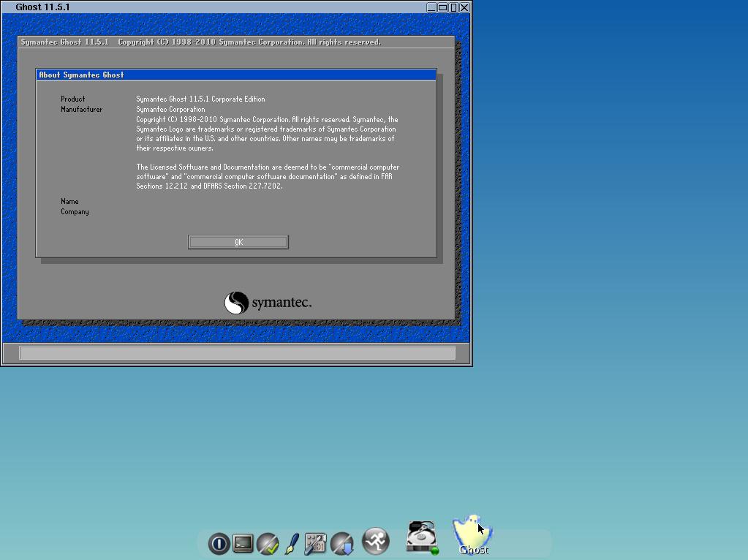Open the terminal icon in the dock
Screen dimensions: 748x560
(243, 543)
